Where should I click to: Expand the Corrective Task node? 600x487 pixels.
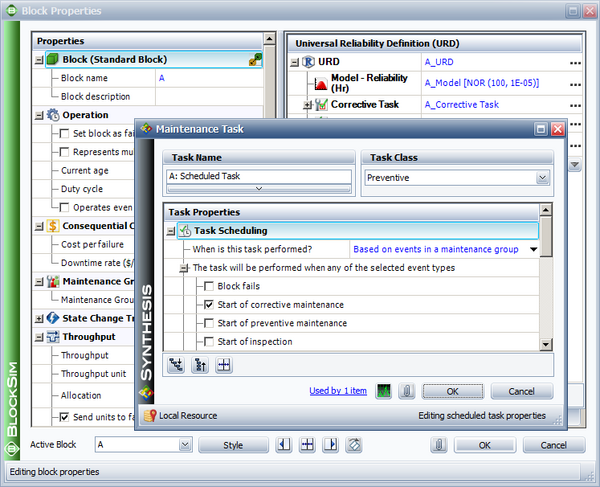point(307,104)
